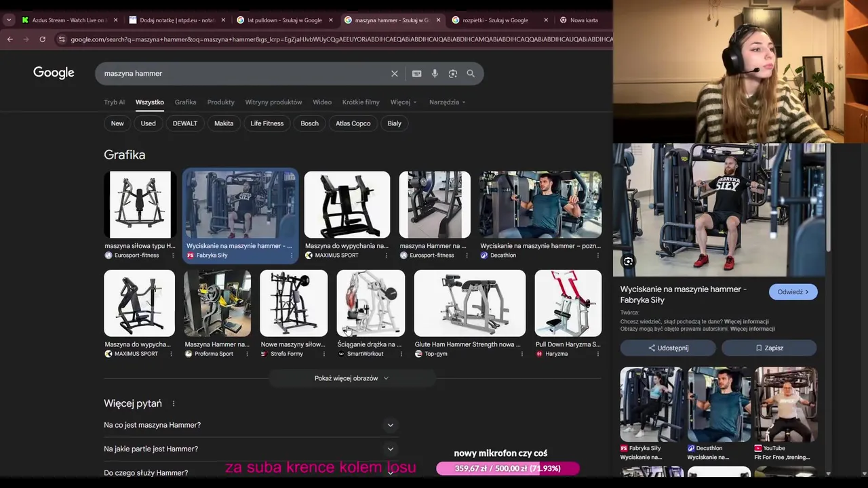The image size is (868, 488).
Task: Open three-dot menu for Eurosport-fitness first image
Action: (x=173, y=256)
